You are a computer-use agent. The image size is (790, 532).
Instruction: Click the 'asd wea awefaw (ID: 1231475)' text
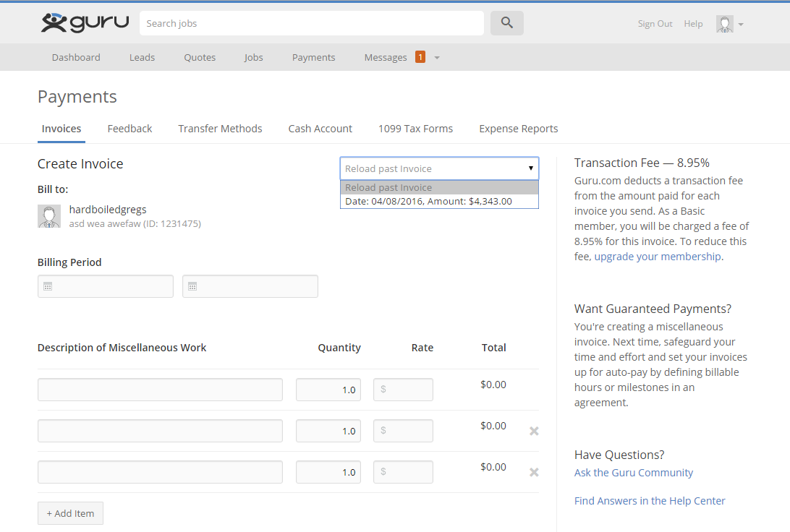point(135,223)
